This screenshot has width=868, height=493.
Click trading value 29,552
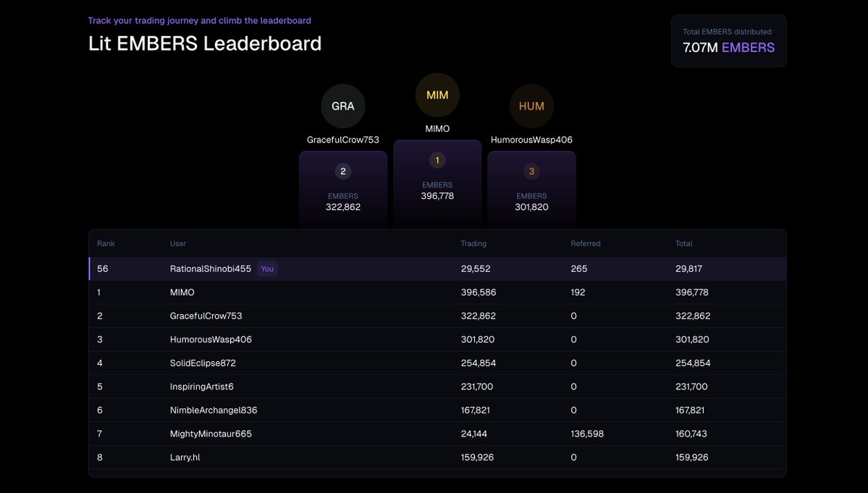(476, 269)
